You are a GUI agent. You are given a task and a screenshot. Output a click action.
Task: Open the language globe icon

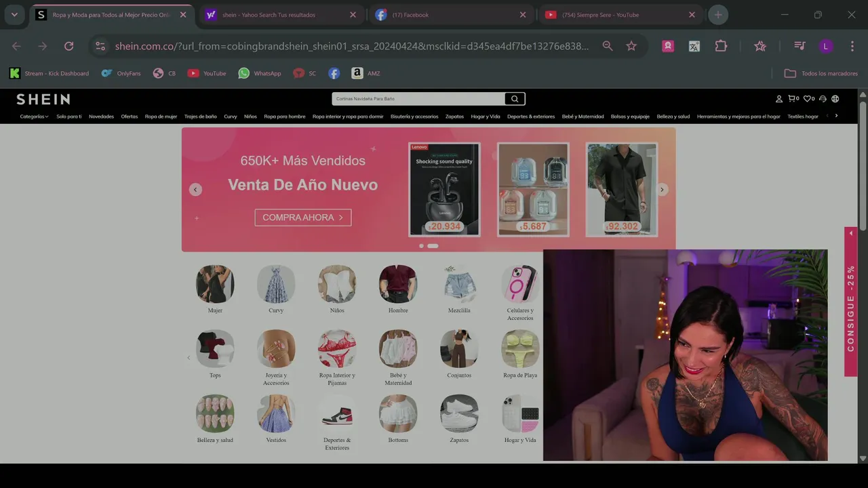coord(835,99)
